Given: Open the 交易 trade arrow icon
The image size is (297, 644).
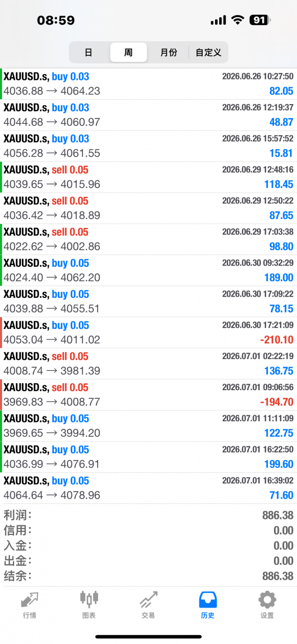Looking at the screenshot, I should point(148,599).
